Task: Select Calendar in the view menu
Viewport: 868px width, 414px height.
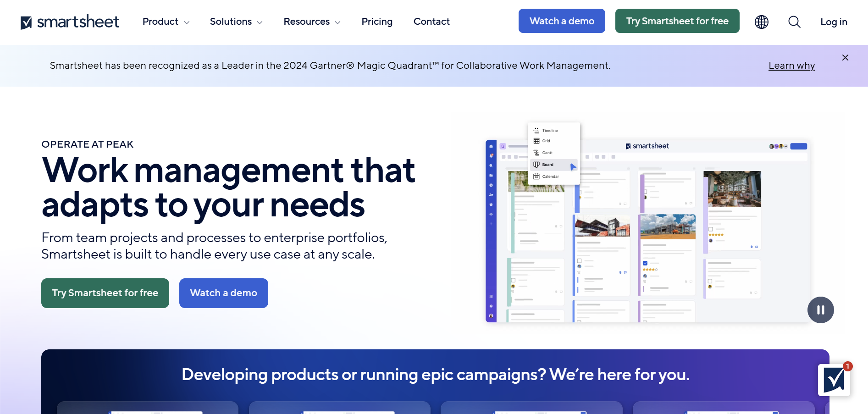Action: pos(554,177)
